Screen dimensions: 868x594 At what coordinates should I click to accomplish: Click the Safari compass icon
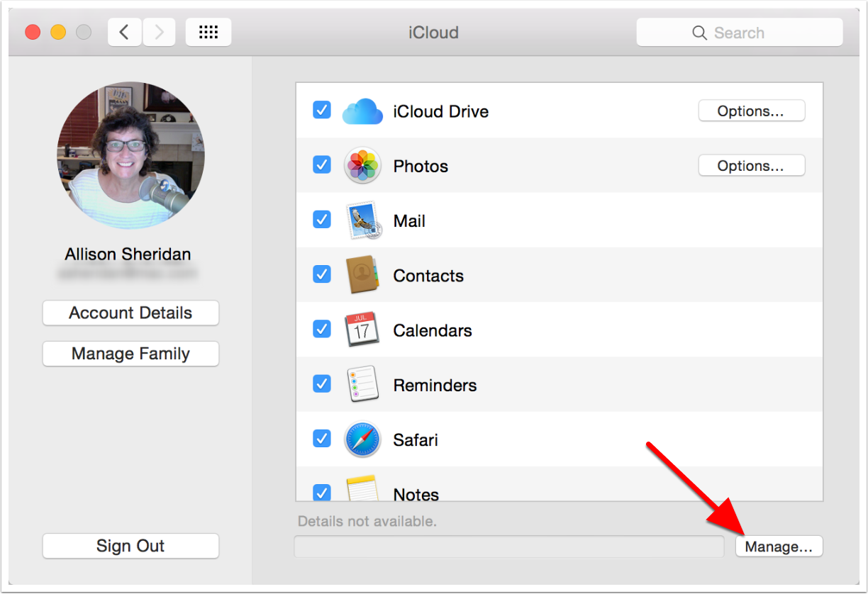(x=362, y=439)
